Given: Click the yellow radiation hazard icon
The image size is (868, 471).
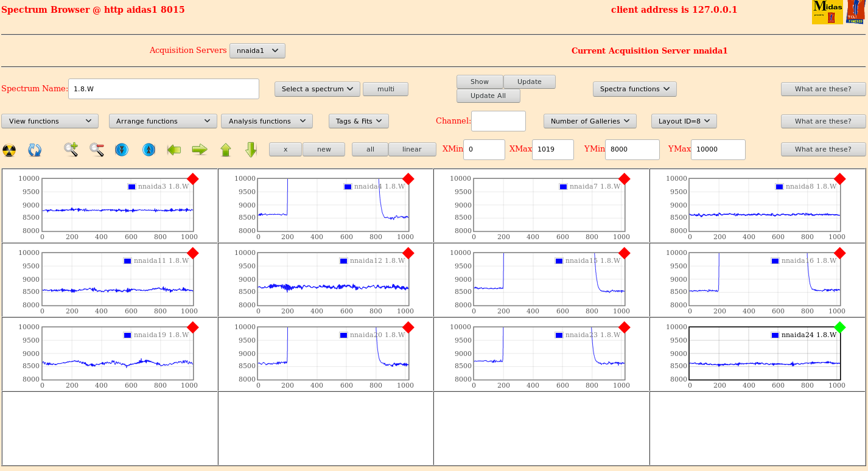Looking at the screenshot, I should (9, 150).
